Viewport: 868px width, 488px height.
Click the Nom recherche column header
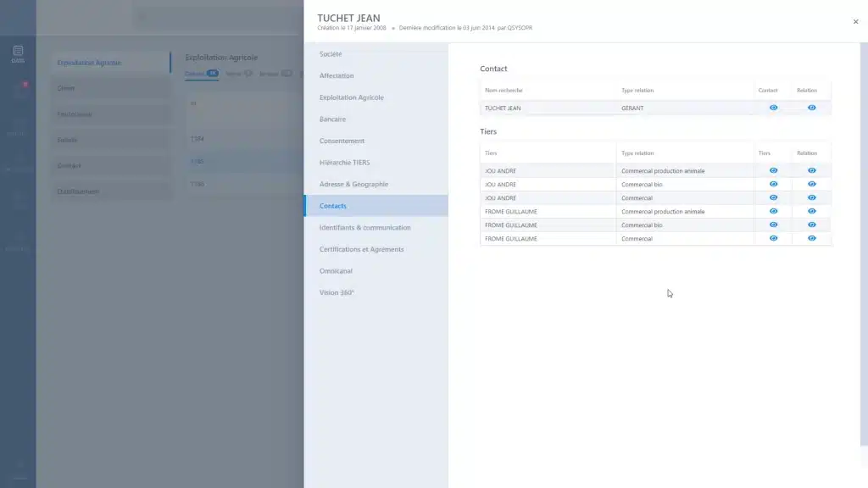tap(504, 91)
